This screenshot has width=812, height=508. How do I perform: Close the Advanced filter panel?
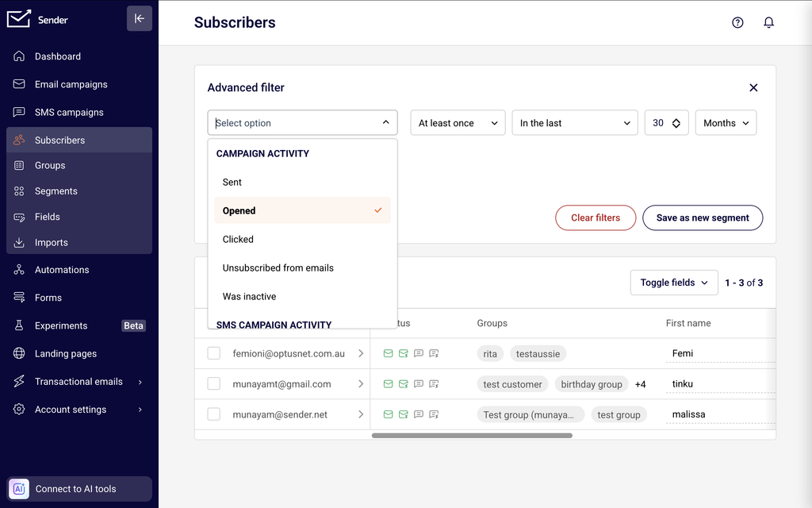coord(753,87)
